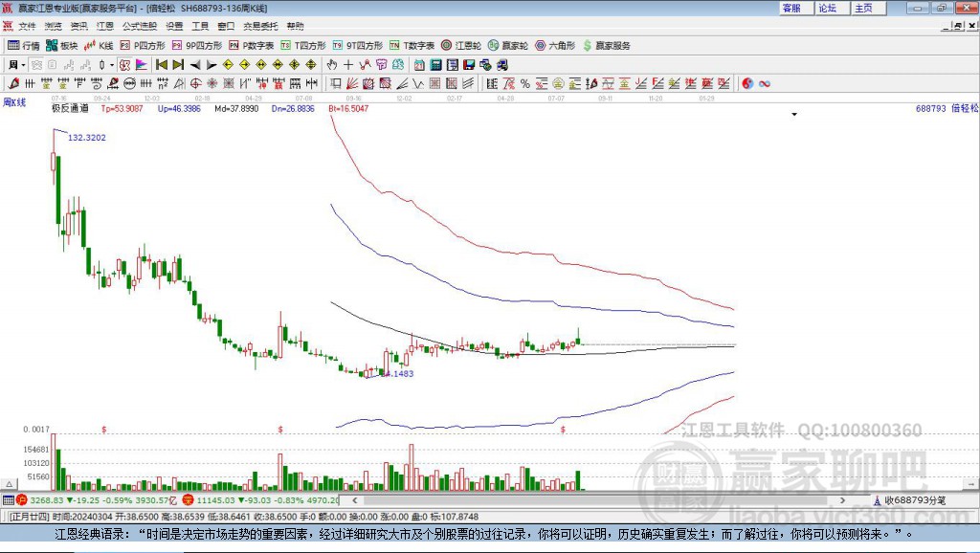Image resolution: width=980 pixels, height=553 pixels.
Task: Click the Up=46.3986 indicator value
Action: pos(179,109)
